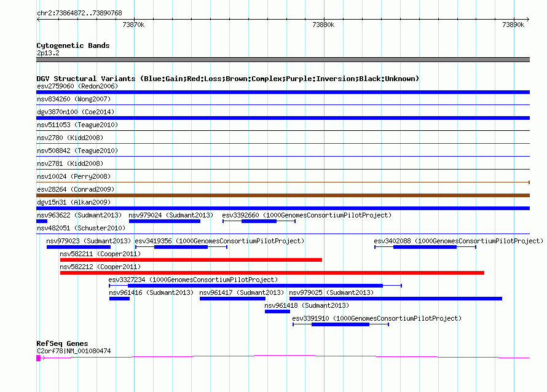Click nsv2781 (Kidd2008) label
Screen dimensions: 547x392
click(x=70, y=163)
